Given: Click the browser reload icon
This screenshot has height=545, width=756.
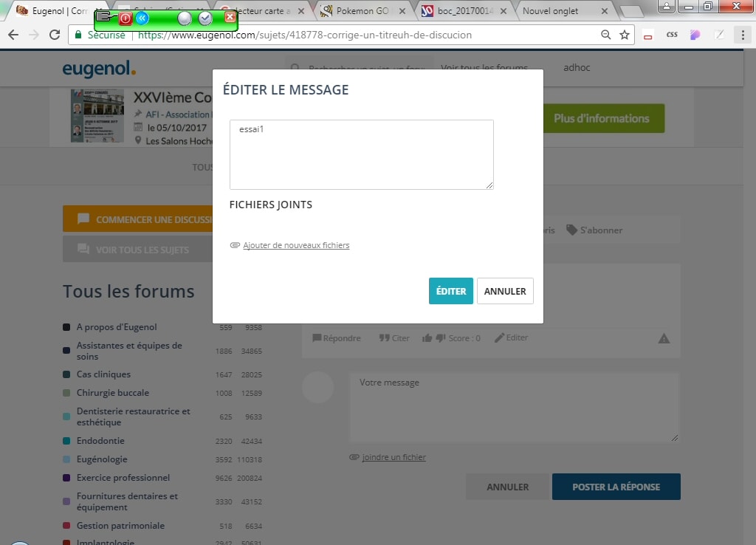Looking at the screenshot, I should [55, 35].
